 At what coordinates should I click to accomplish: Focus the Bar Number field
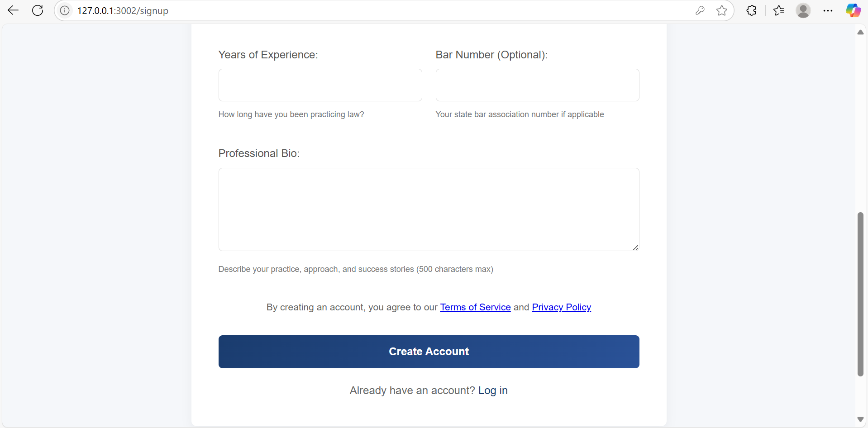(537, 85)
